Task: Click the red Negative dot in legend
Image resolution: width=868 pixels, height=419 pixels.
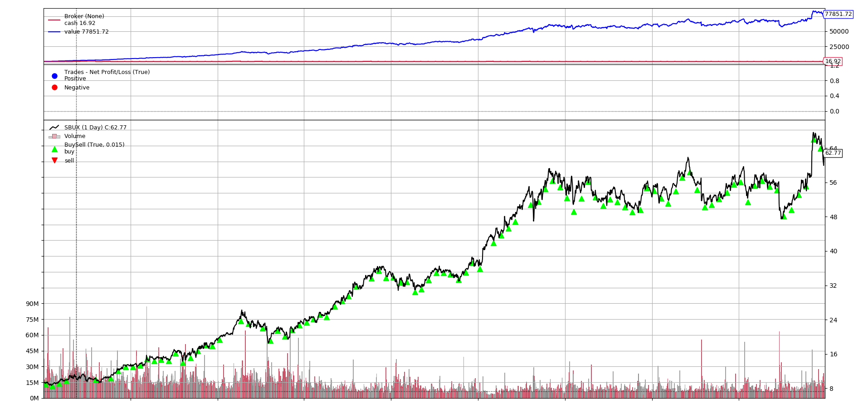Action: coord(54,88)
